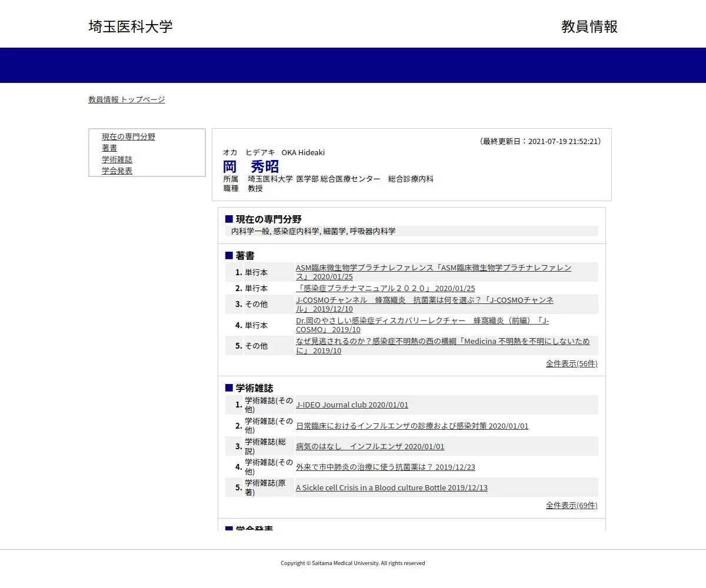Click the 学術雑誌 section heading
706x588 pixels.
click(254, 388)
